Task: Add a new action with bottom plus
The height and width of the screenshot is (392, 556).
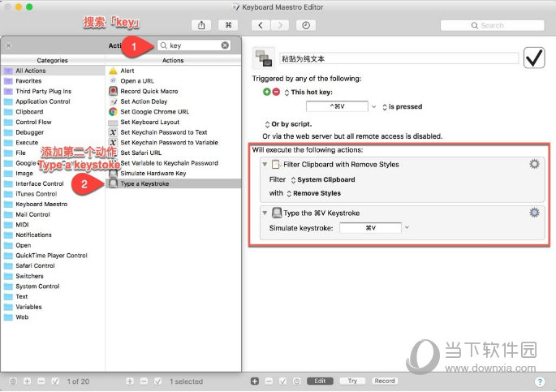Action: pyautogui.click(x=255, y=381)
